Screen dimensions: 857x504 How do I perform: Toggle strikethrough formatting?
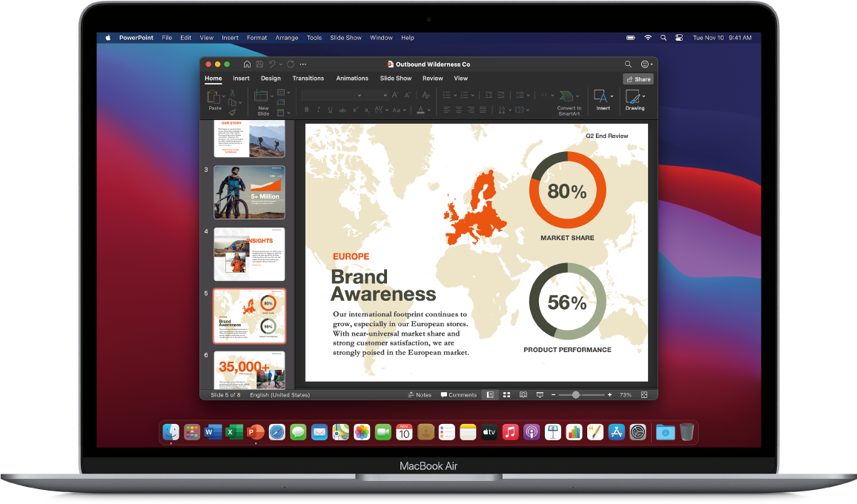(x=343, y=110)
